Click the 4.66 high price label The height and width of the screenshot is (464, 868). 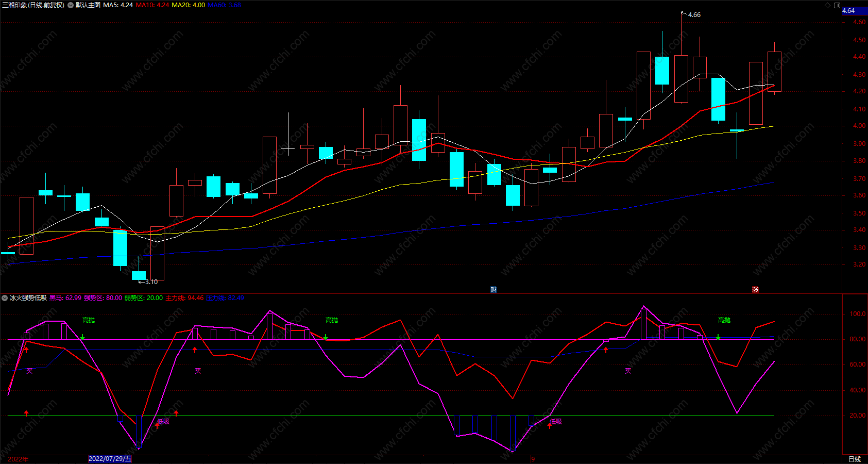coord(694,15)
